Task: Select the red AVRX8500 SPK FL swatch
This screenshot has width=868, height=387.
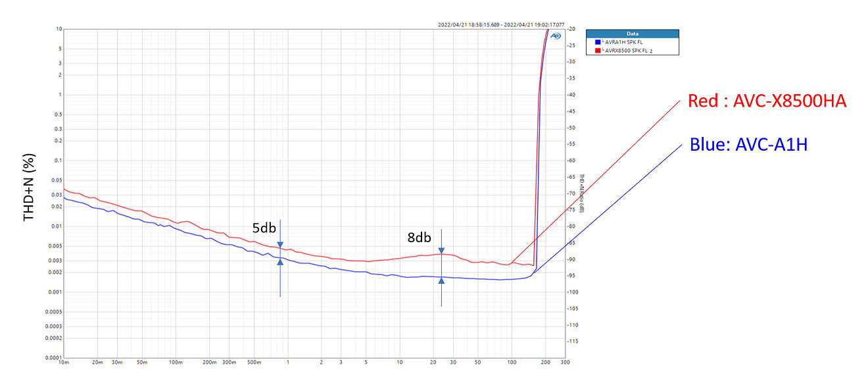Action: coord(597,50)
